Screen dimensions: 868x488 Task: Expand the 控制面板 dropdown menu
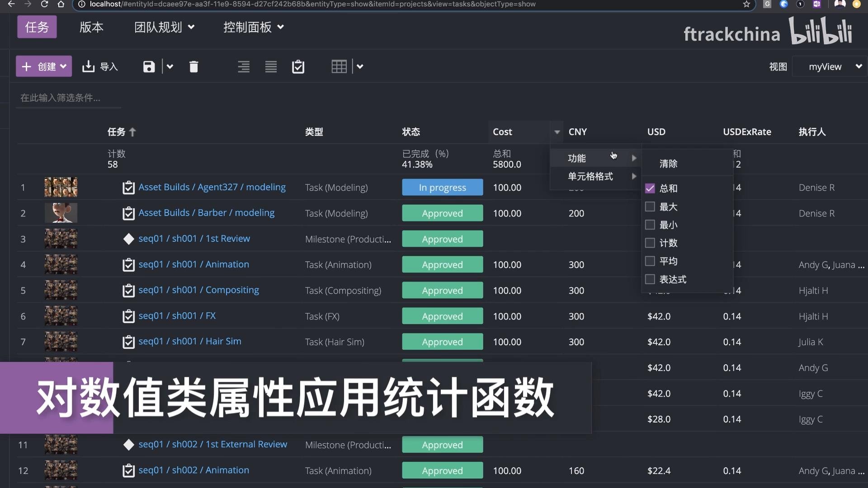(254, 27)
